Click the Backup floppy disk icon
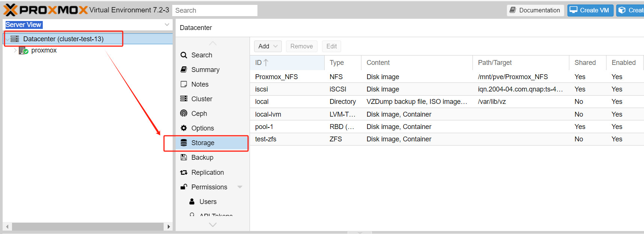 coord(184,157)
